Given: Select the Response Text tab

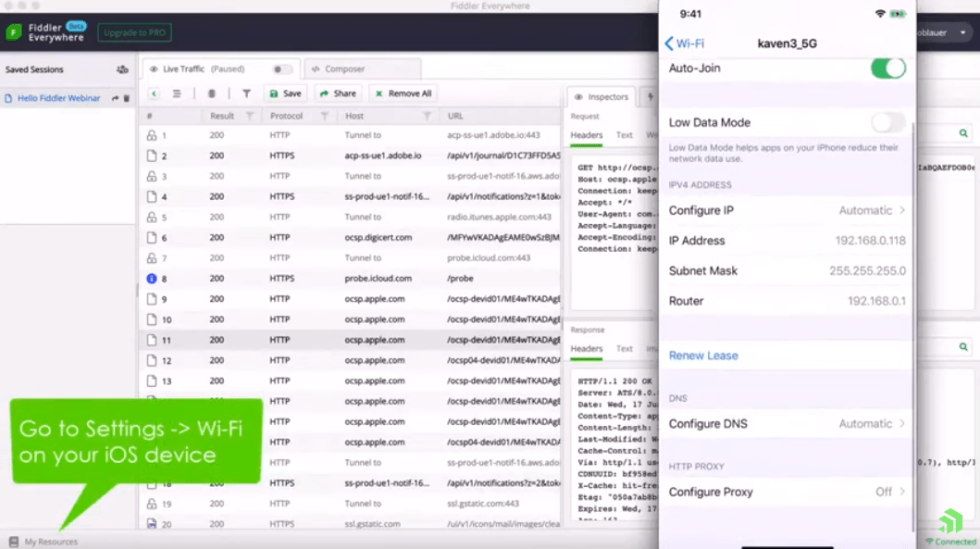Looking at the screenshot, I should [624, 348].
